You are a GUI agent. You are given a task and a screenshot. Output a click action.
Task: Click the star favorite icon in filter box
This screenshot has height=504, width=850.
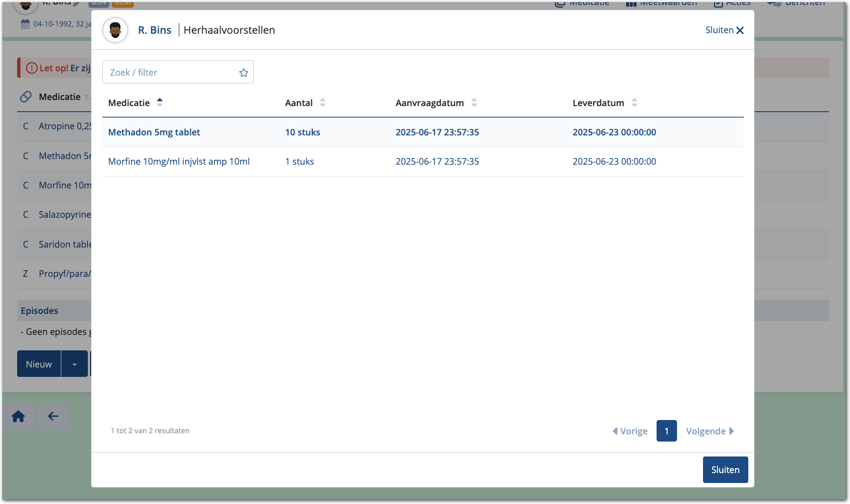[x=243, y=72]
